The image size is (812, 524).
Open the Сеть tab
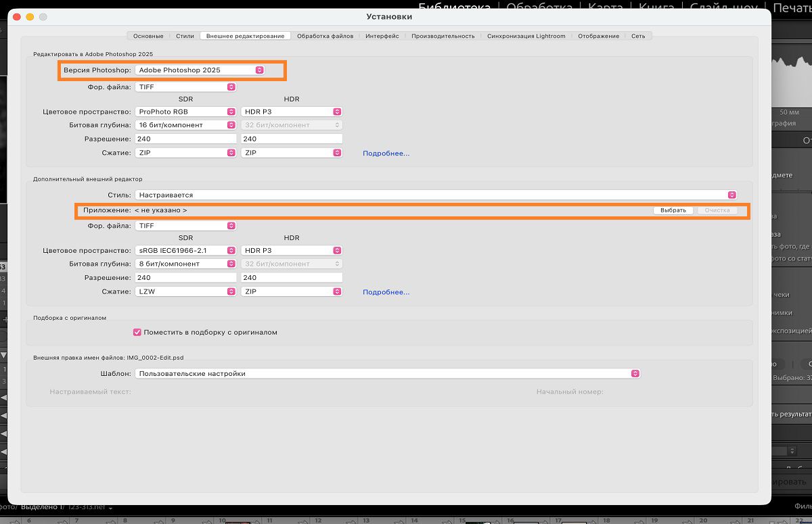(x=638, y=36)
